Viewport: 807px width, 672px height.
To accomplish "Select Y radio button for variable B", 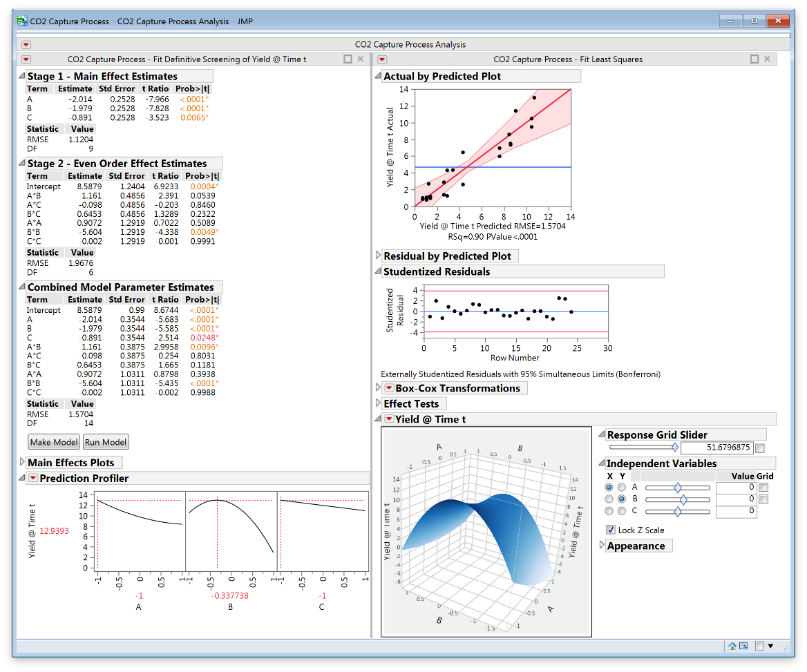I will click(622, 499).
